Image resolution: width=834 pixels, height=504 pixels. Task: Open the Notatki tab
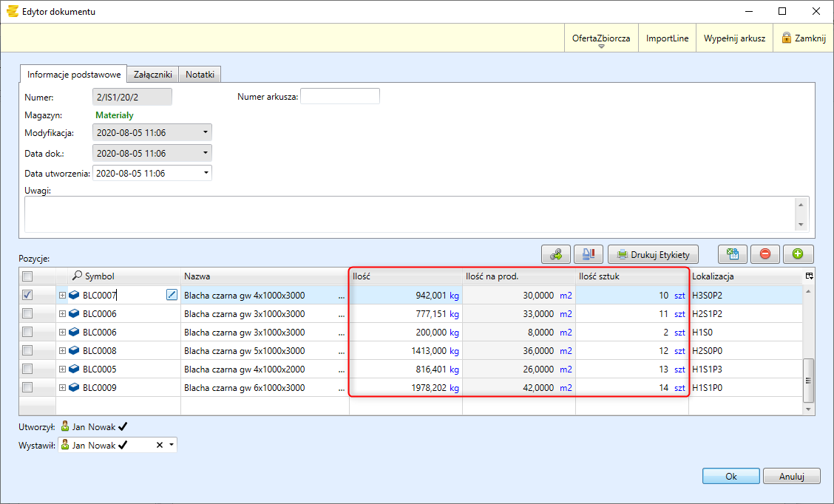200,75
